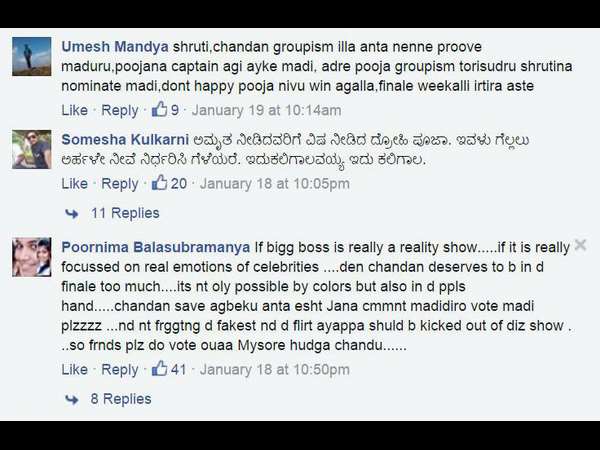The image size is (600, 450).
Task: Click the thumbs-up icon showing 41 likes
Action: click(x=160, y=368)
